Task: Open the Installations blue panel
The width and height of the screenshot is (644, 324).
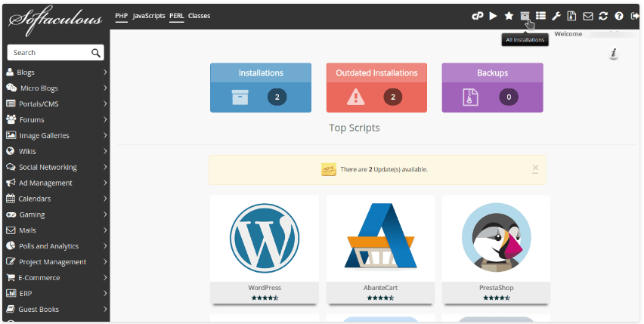Action: point(261,88)
